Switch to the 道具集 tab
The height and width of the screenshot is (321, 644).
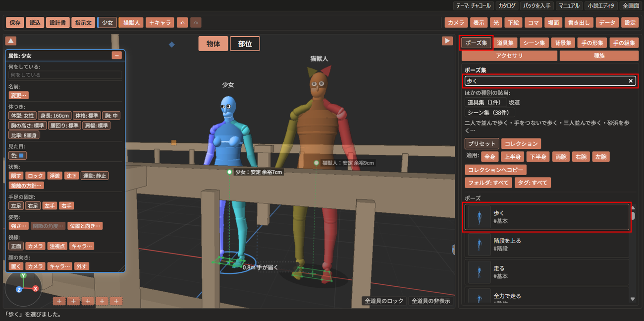tap(505, 43)
